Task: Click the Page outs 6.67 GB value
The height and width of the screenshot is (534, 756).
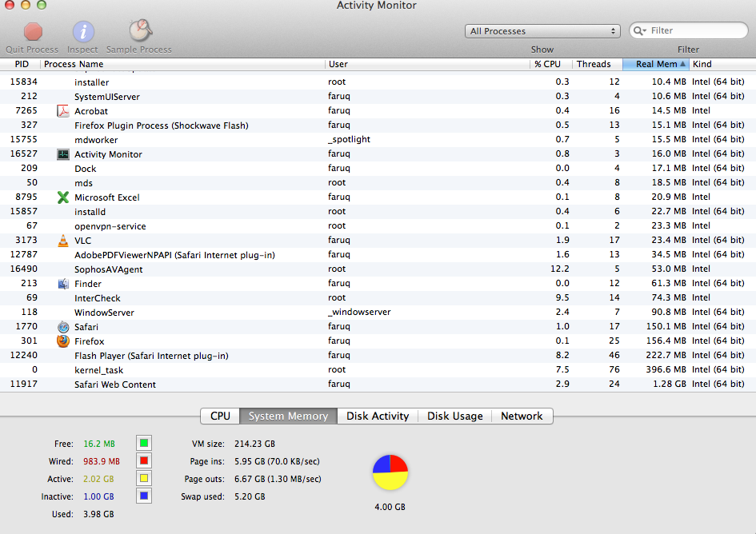Action: pyautogui.click(x=278, y=479)
